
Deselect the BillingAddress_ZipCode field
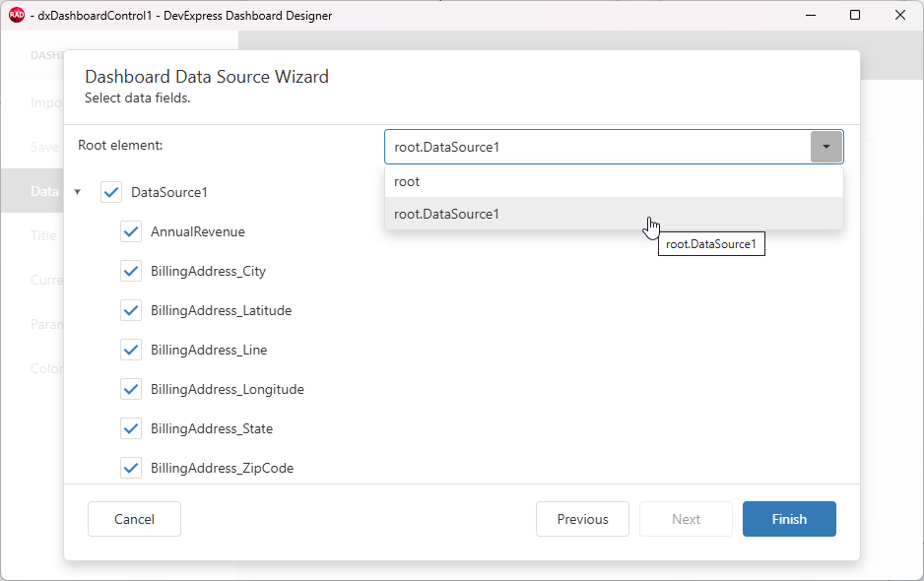(x=131, y=468)
